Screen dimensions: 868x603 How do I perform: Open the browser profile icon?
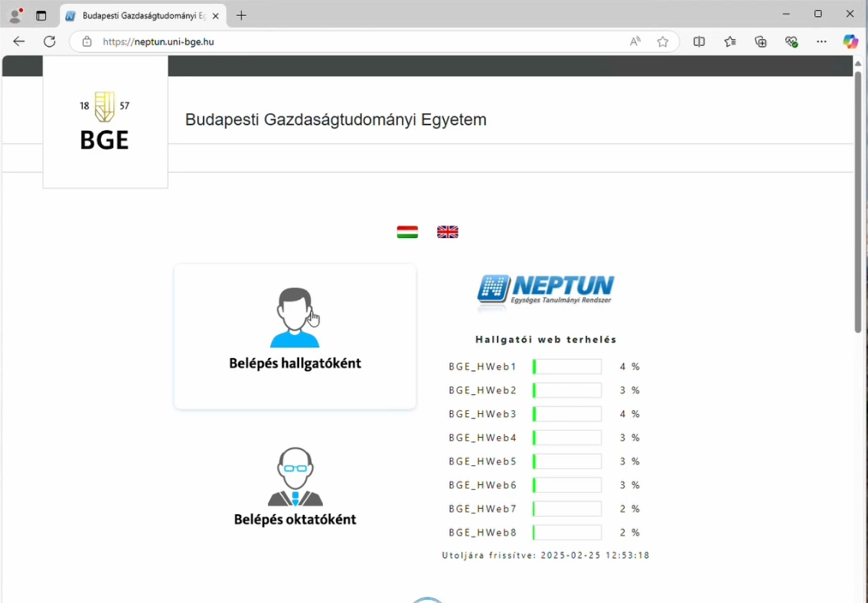[15, 15]
